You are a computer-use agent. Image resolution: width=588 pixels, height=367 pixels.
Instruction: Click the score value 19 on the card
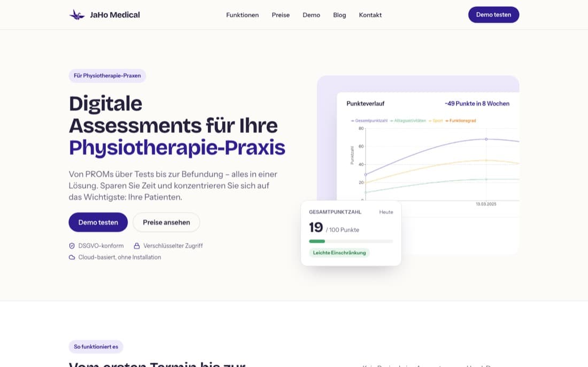[316, 227]
